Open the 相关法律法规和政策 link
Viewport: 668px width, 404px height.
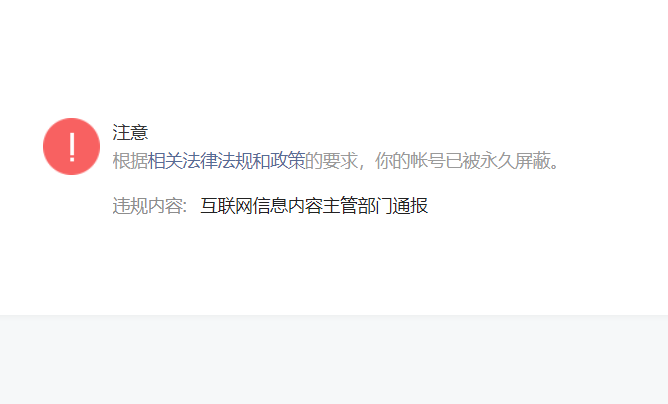(x=227, y=161)
